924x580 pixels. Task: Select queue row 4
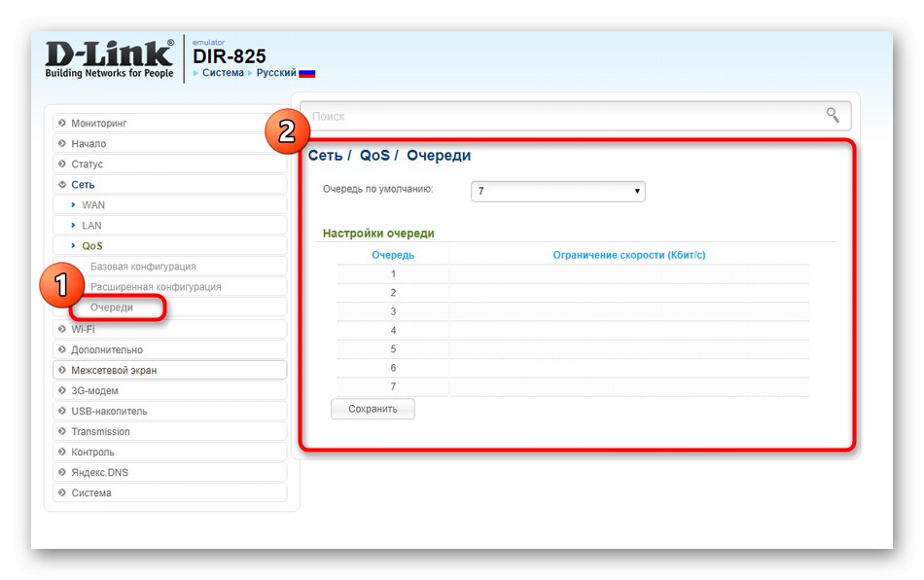[x=573, y=331]
